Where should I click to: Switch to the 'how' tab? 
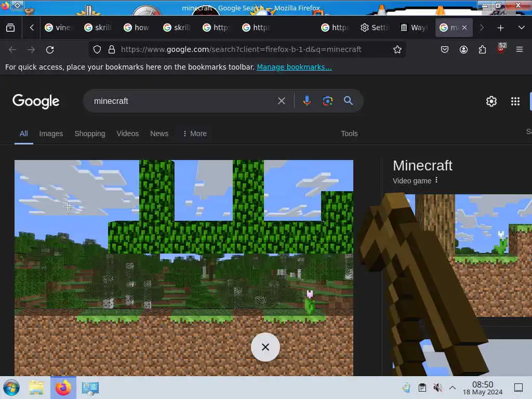(137, 28)
